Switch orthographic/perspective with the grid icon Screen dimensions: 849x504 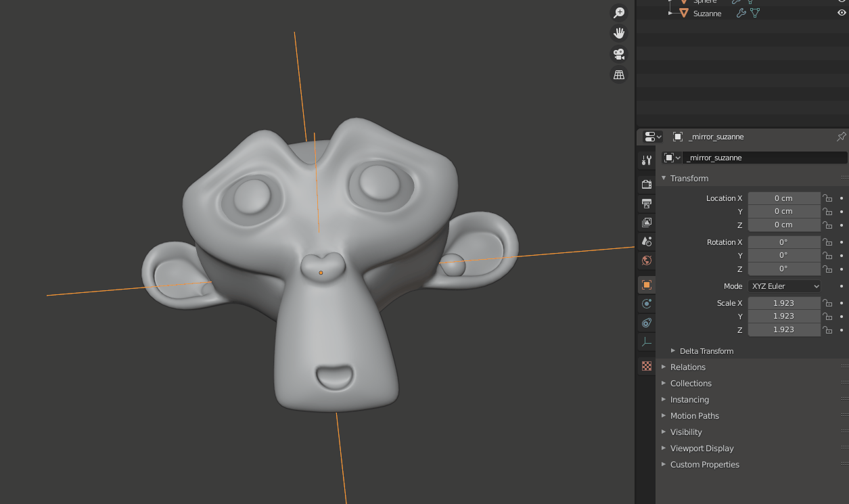[618, 75]
